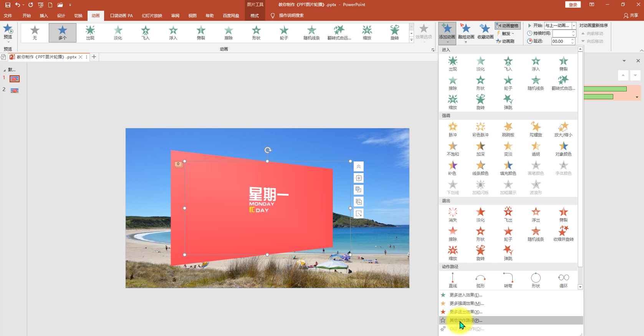Collapse the ribbon with the chevron
This screenshot has height=336, width=644.
(641, 50)
